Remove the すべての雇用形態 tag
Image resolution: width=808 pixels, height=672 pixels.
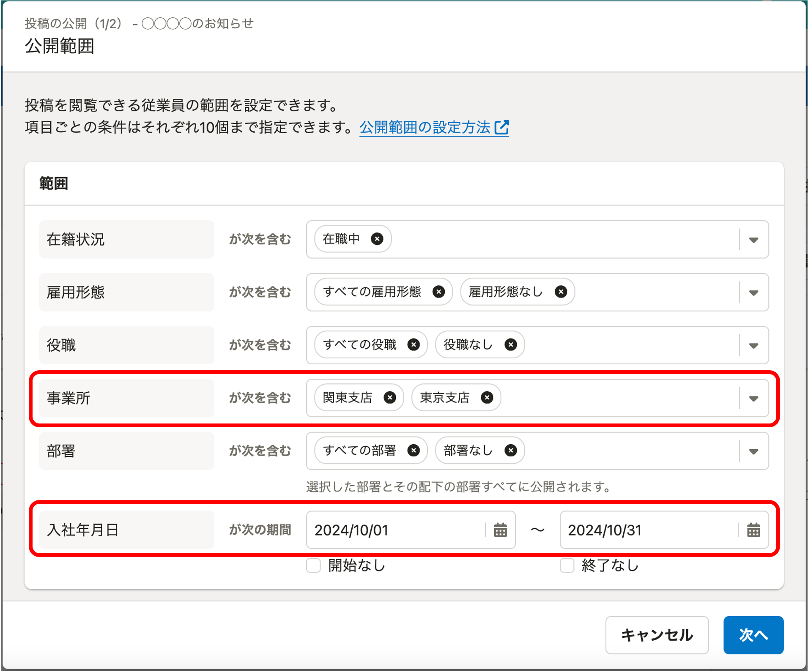(x=438, y=292)
